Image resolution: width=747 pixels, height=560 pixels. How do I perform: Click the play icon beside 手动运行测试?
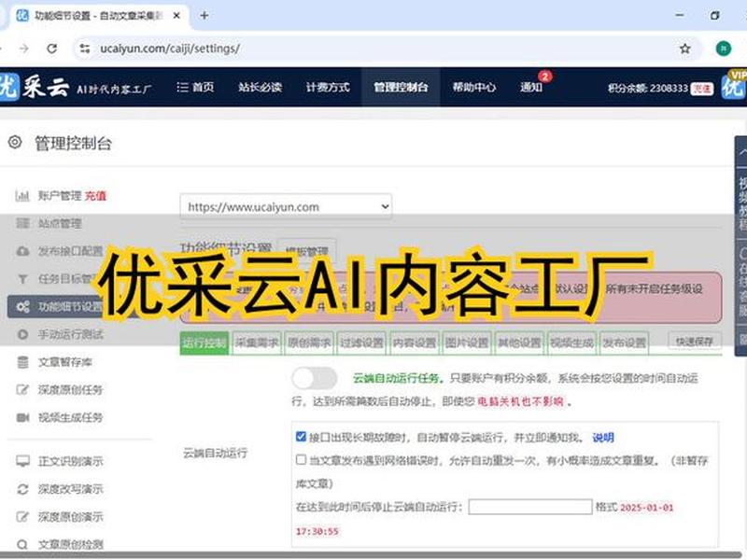coord(22,334)
